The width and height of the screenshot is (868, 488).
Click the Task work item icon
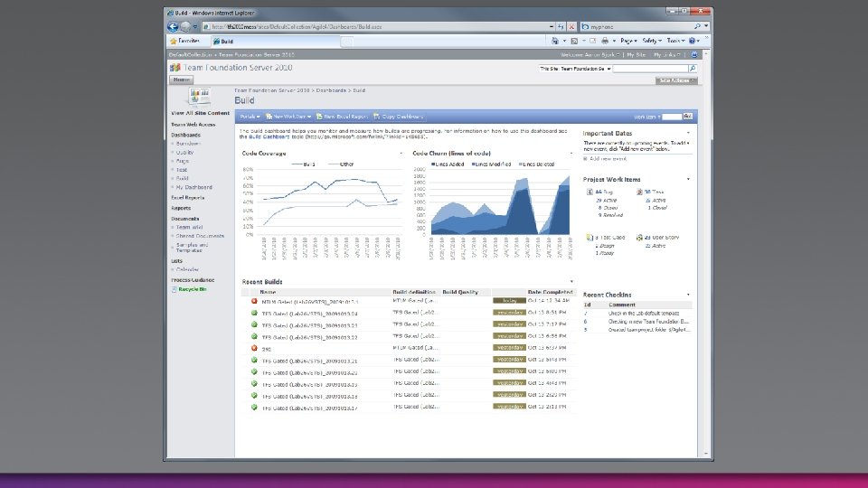click(639, 192)
